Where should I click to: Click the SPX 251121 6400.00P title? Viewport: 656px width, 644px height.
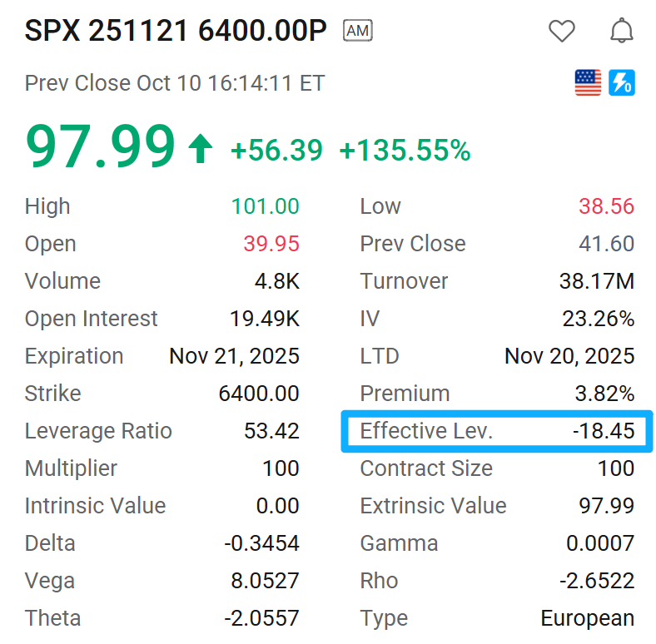coord(176,32)
